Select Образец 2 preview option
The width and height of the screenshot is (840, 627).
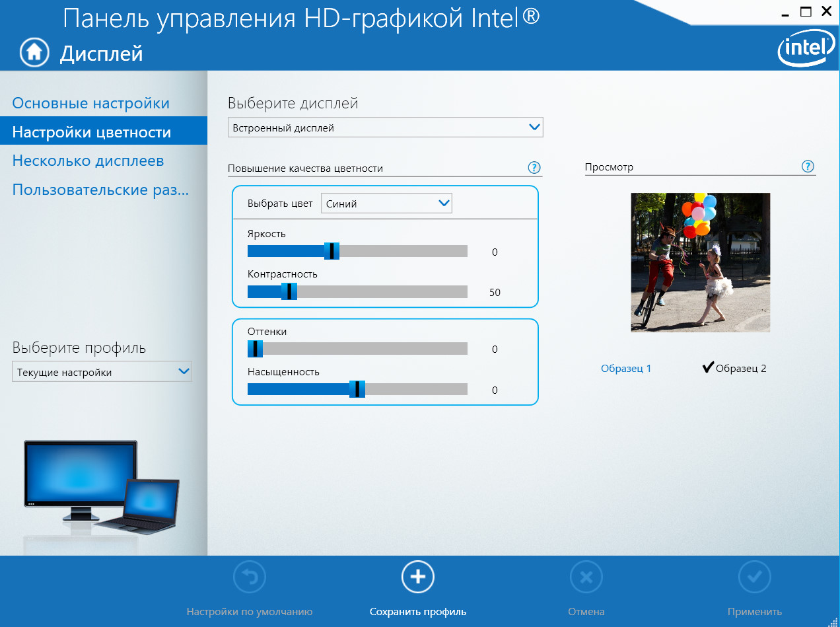[x=734, y=368]
